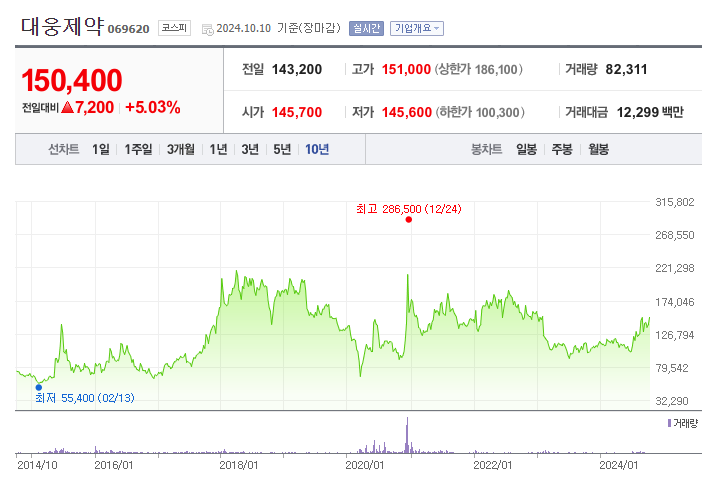Click the 대웅제약 stock name heading
Viewport: 702px width, 485px height.
pyautogui.click(x=62, y=27)
